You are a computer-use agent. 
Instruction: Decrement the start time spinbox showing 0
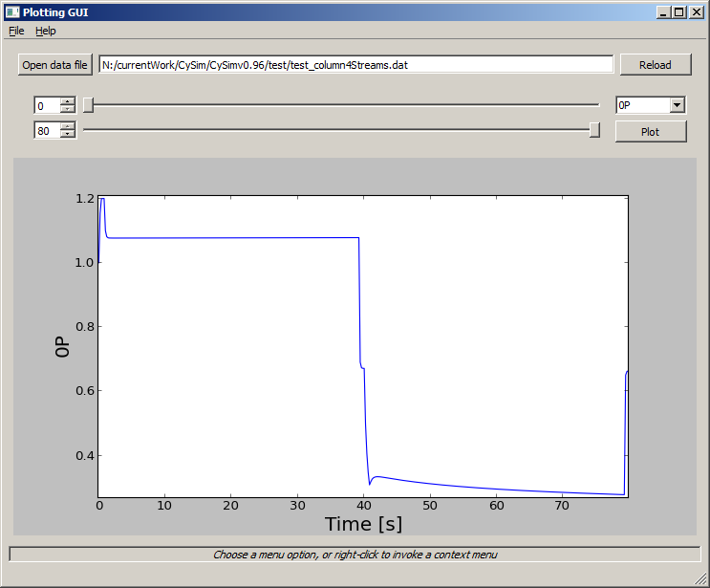point(68,110)
